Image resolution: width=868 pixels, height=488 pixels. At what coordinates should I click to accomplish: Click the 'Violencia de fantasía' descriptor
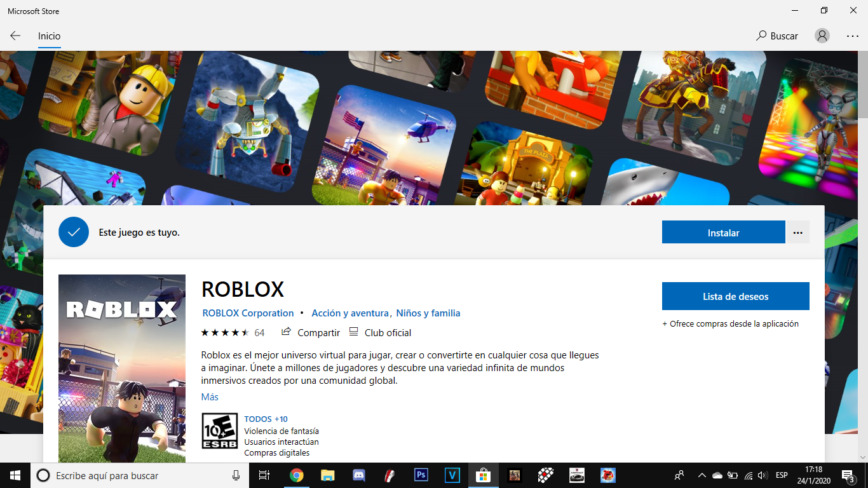pos(281,431)
